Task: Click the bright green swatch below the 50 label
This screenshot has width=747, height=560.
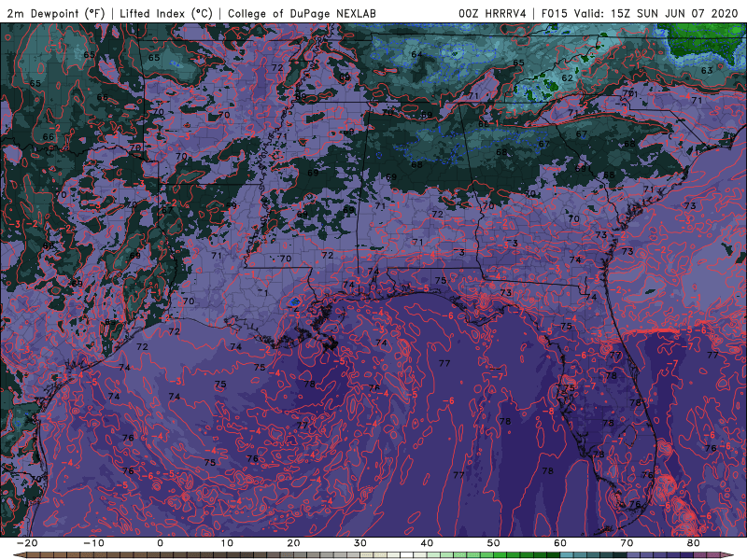Action: pos(500,555)
